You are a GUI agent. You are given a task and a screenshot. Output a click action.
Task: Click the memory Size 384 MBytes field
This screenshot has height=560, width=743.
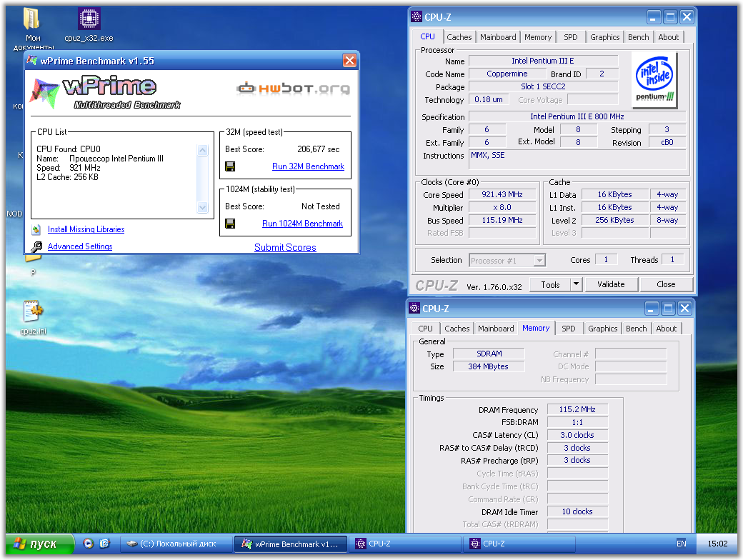pyautogui.click(x=489, y=366)
